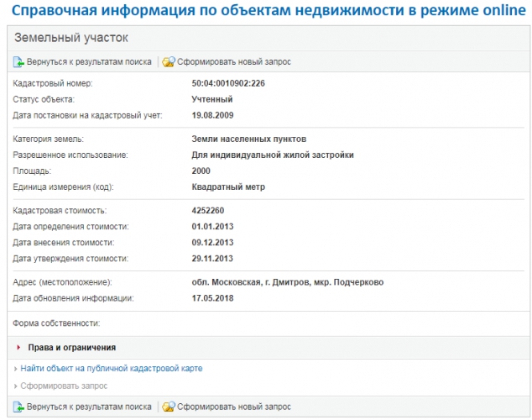Click the bottom return-to-results document icon

[x=18, y=407]
